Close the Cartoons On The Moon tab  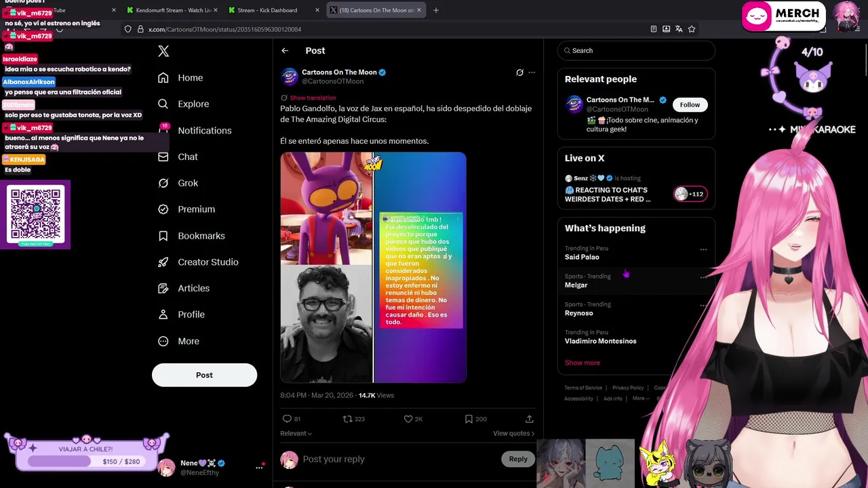pos(419,10)
